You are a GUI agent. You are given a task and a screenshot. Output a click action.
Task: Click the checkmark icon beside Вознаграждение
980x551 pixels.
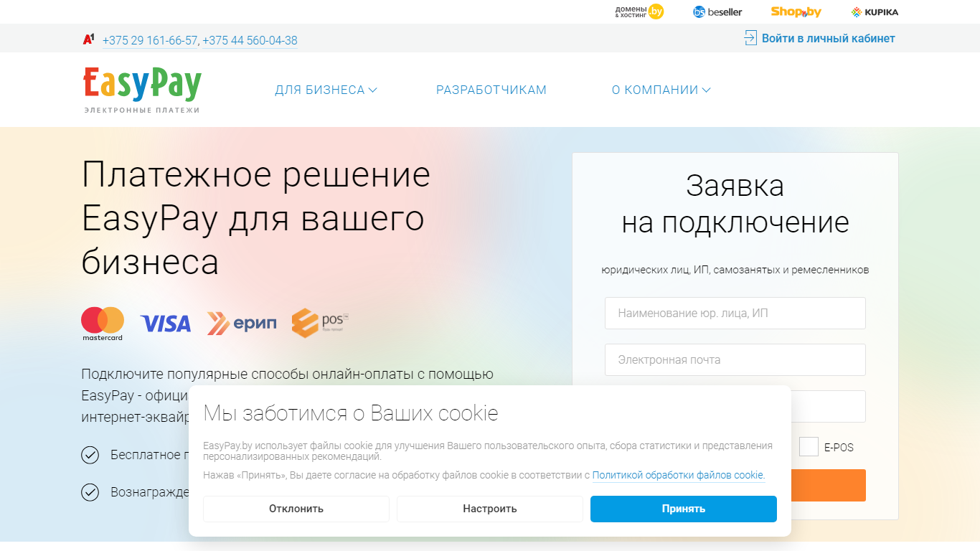coord(90,492)
